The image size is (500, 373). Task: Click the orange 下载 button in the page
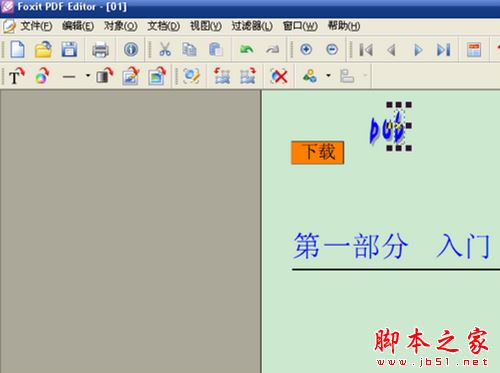(318, 153)
